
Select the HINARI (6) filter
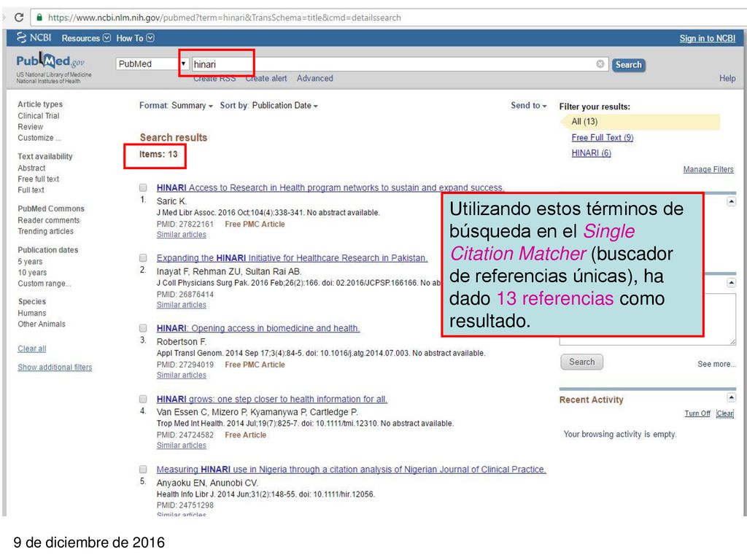point(591,153)
